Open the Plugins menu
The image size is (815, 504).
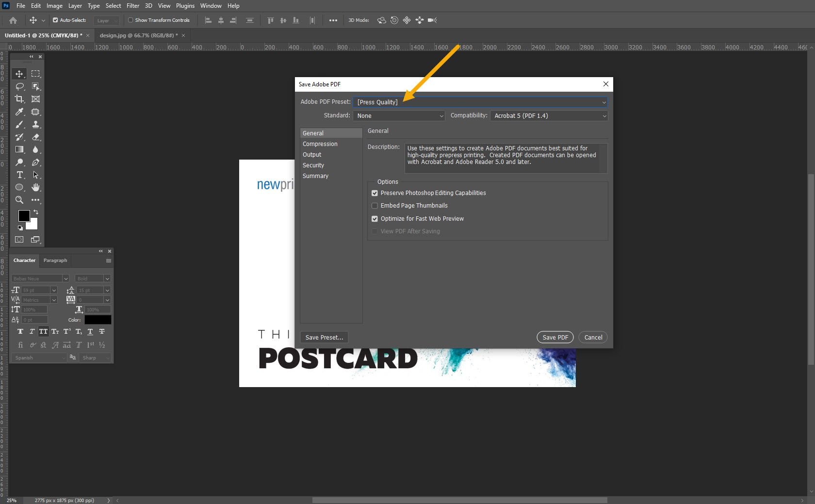click(x=185, y=6)
